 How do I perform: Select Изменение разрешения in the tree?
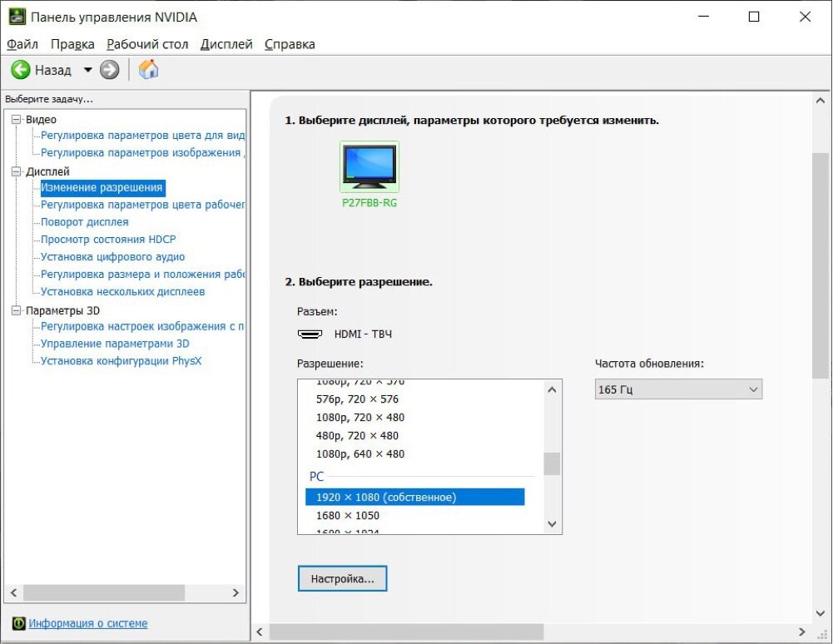click(x=102, y=187)
